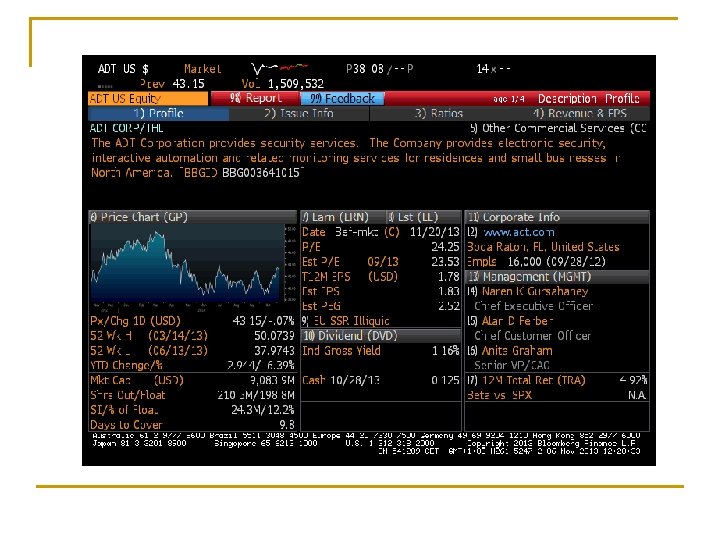Open the Est (EE) estimates link

413,217
